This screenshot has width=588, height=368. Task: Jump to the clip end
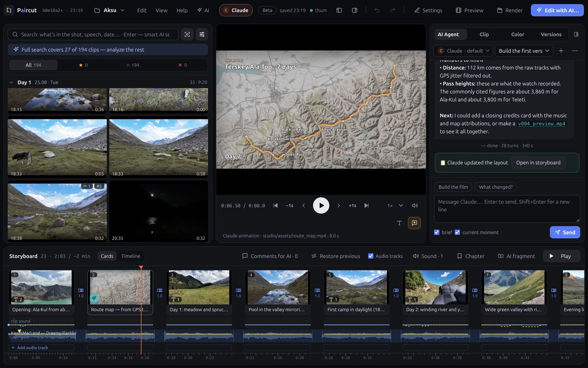(367, 206)
